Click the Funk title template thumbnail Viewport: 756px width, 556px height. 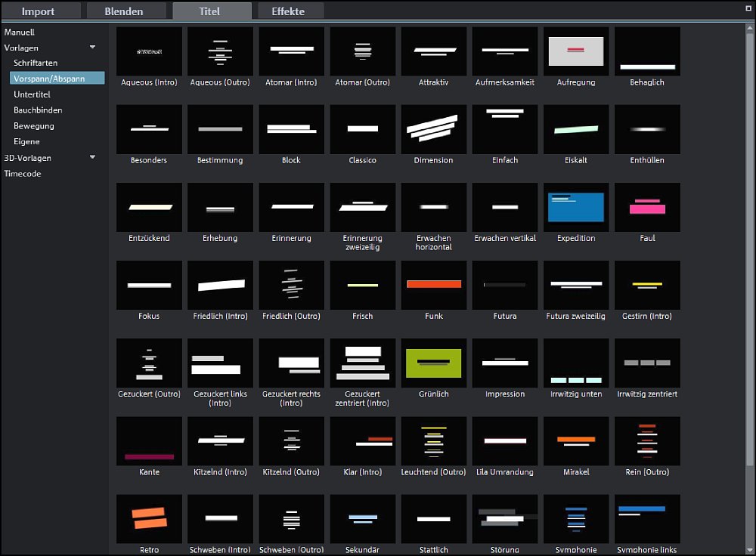[x=433, y=285]
